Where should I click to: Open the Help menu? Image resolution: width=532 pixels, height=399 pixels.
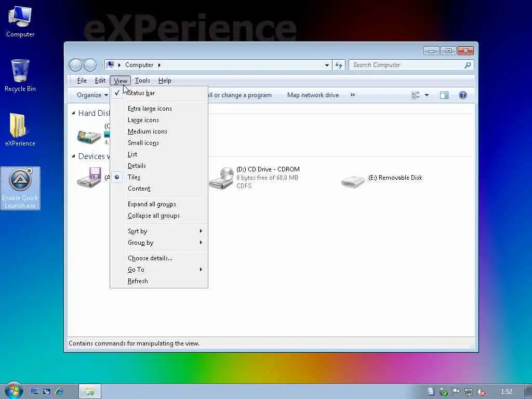click(165, 81)
